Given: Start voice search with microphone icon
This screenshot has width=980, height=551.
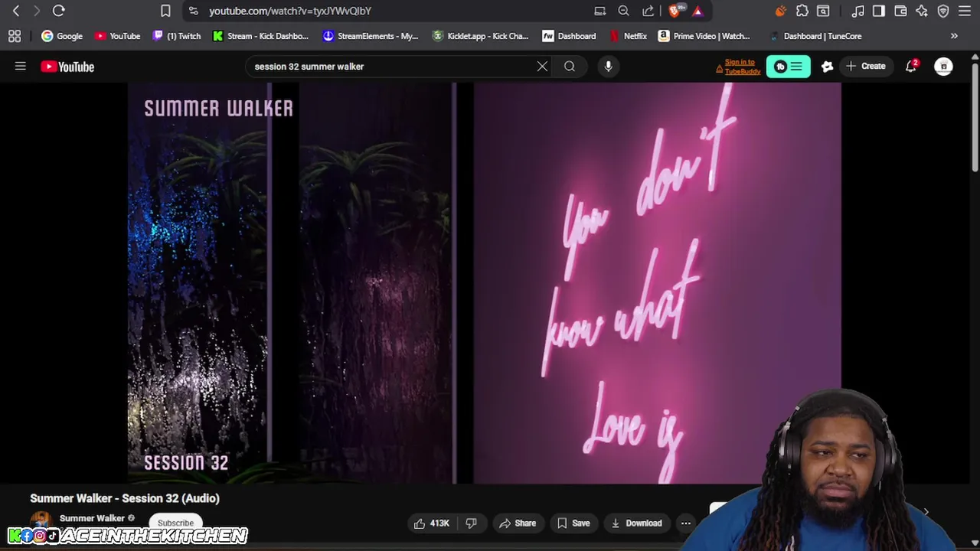Looking at the screenshot, I should click(608, 67).
